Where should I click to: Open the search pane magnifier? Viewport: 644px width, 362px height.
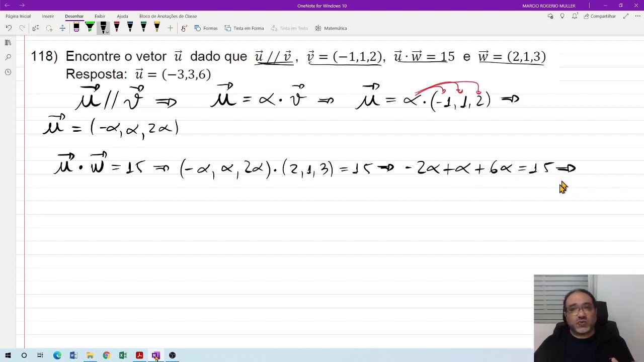click(8, 57)
